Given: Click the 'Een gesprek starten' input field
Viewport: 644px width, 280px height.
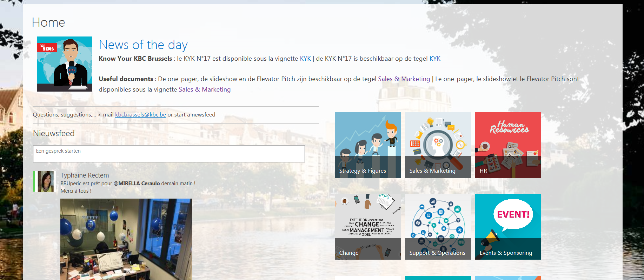Looking at the screenshot, I should 169,154.
